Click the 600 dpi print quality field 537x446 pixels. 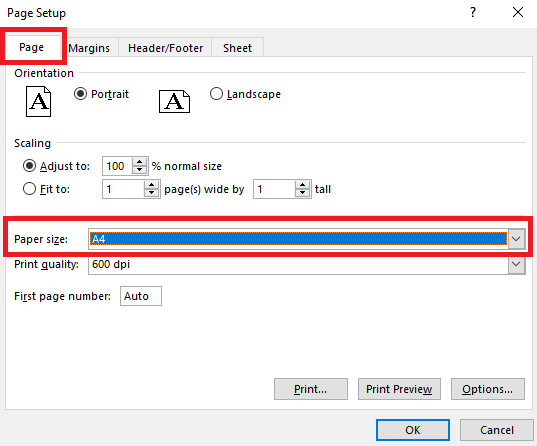coord(298,264)
